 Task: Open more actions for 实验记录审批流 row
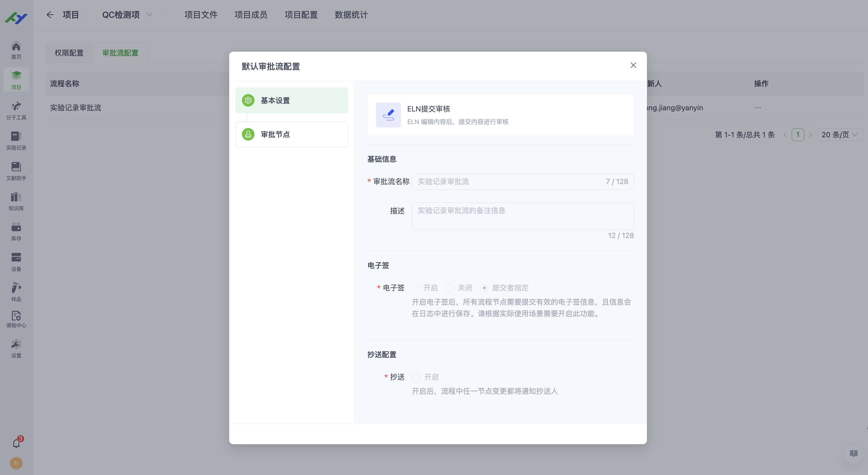coord(758,107)
